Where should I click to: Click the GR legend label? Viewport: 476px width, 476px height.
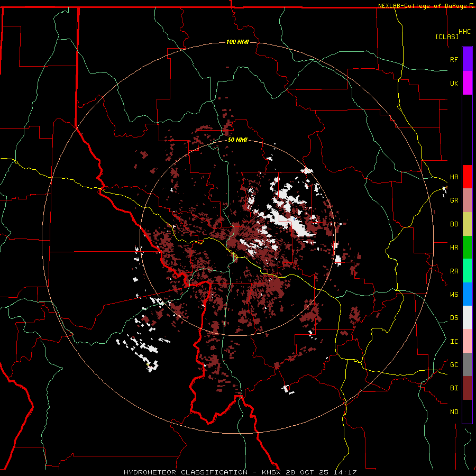454,200
